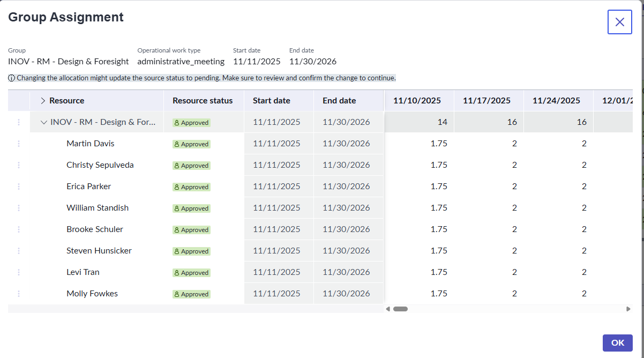Edit Levi Tran 1.75 allocation cell
The height and width of the screenshot is (358, 644).
(419, 272)
